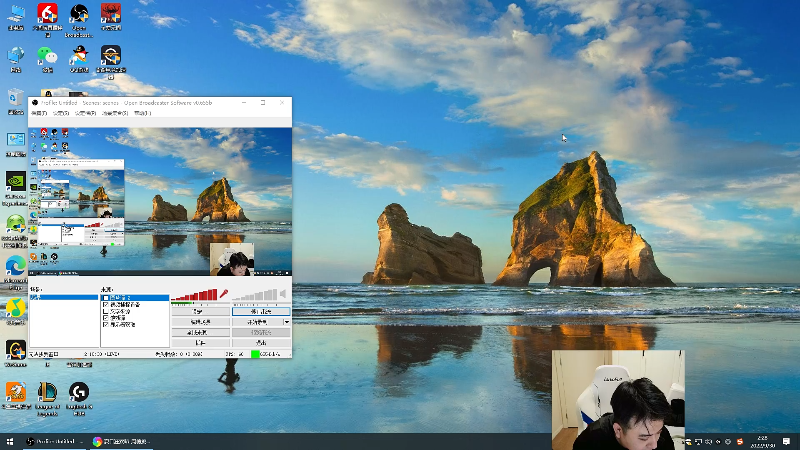Click the Global Sources button
Image resolution: width=800 pixels, height=450 pixels.
[x=201, y=332]
